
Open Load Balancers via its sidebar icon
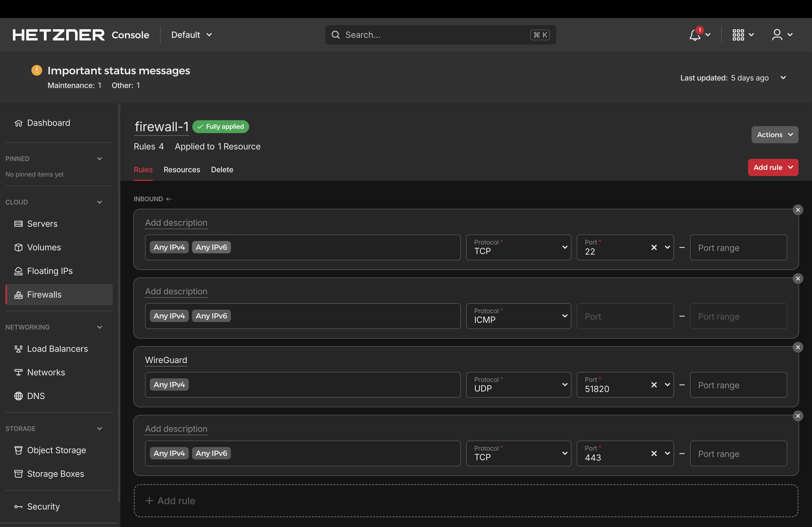(19, 349)
